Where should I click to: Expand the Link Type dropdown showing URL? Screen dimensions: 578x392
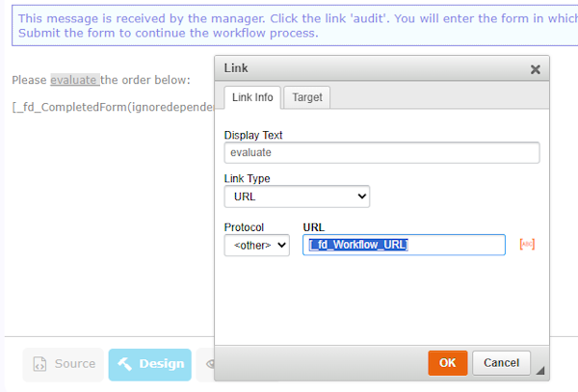click(297, 196)
